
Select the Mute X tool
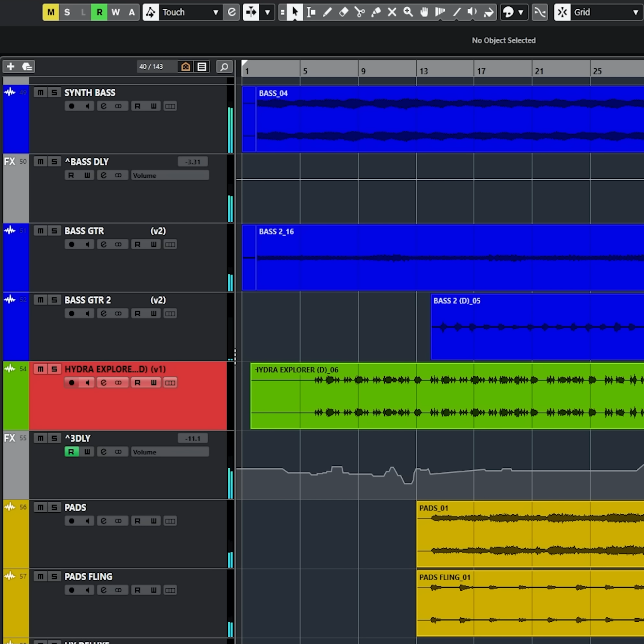pos(392,12)
